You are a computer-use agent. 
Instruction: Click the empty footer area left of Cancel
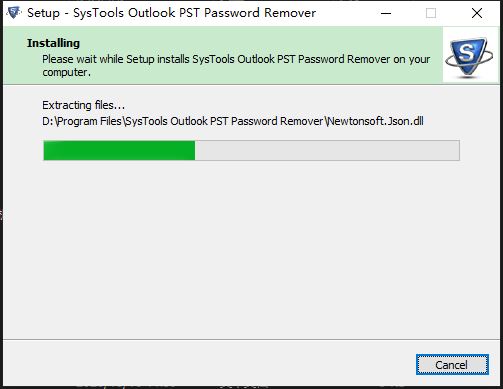(207, 365)
